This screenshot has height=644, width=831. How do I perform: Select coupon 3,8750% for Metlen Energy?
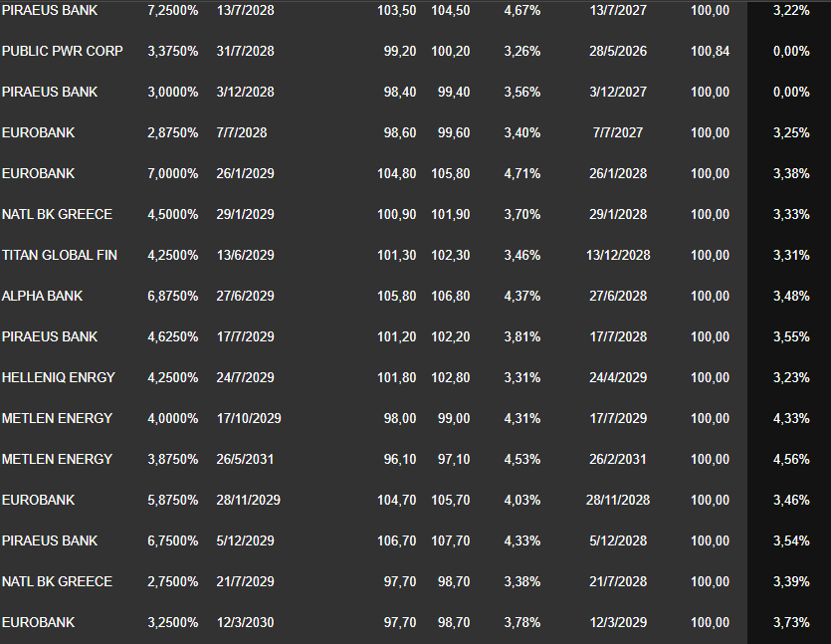pos(173,459)
